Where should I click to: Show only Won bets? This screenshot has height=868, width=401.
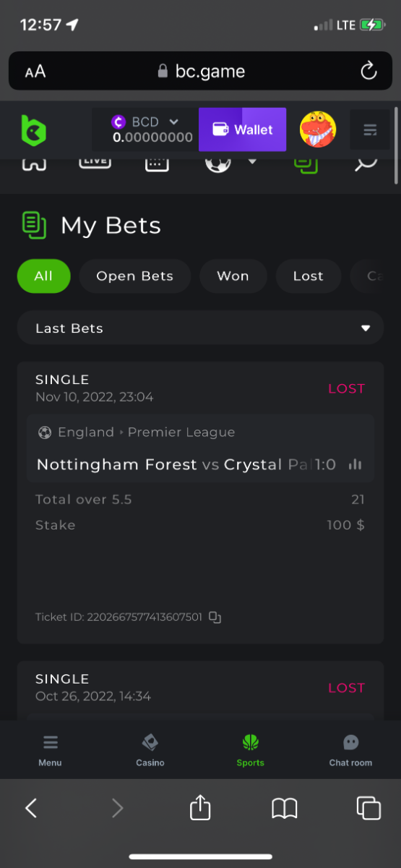click(233, 276)
